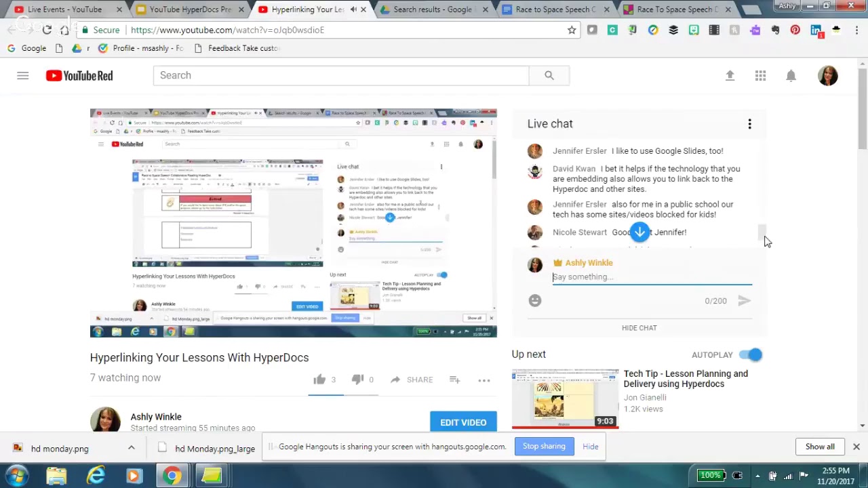
Task: Open Tech Tip - Lesson Planning video title
Action: click(x=686, y=379)
